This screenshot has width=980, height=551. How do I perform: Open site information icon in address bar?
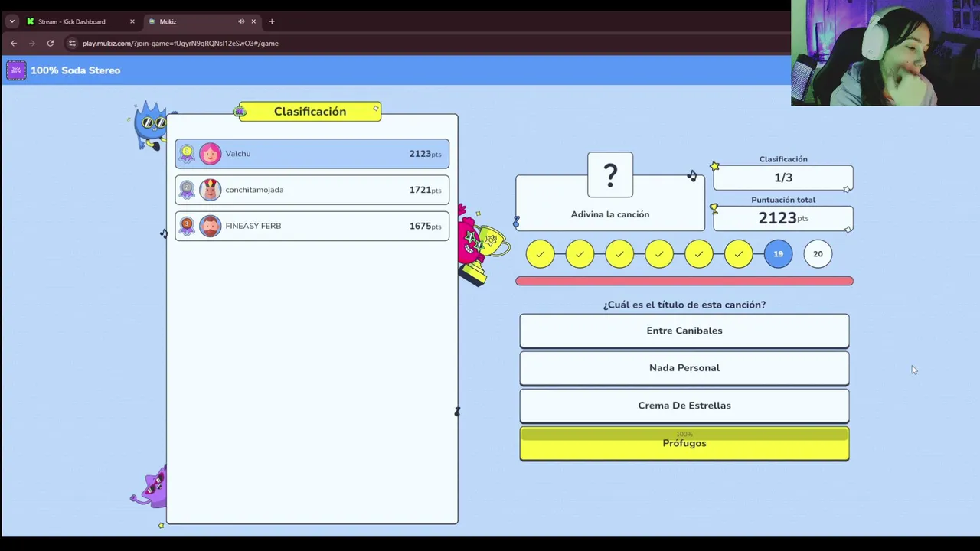coord(72,44)
